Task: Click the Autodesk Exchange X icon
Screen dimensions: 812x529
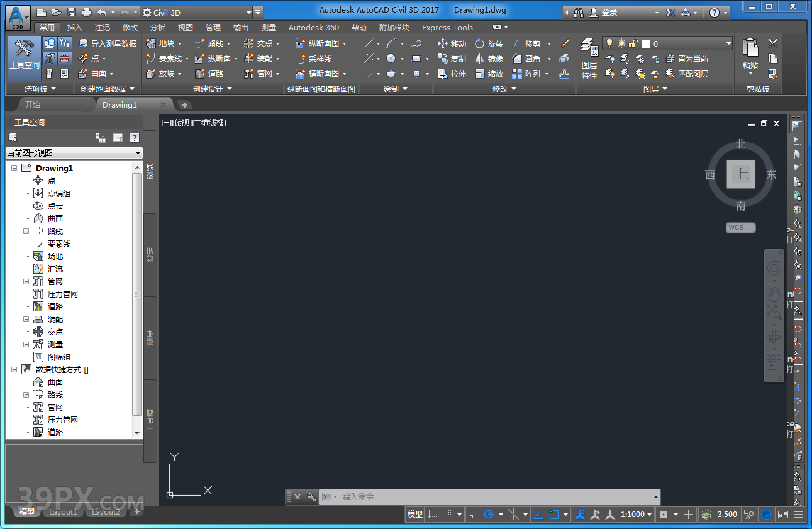Action: (x=670, y=12)
